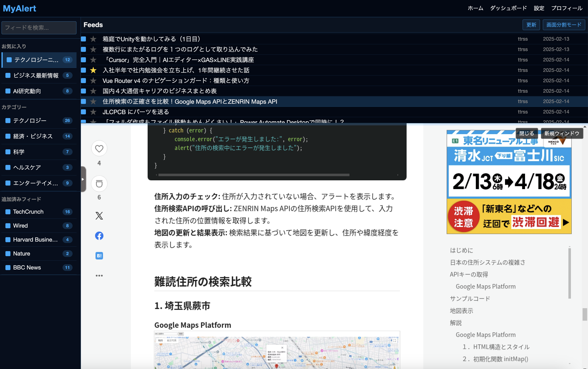Unstar the 入社半年で社内勉強会 article
The height and width of the screenshot is (369, 588).
click(93, 70)
